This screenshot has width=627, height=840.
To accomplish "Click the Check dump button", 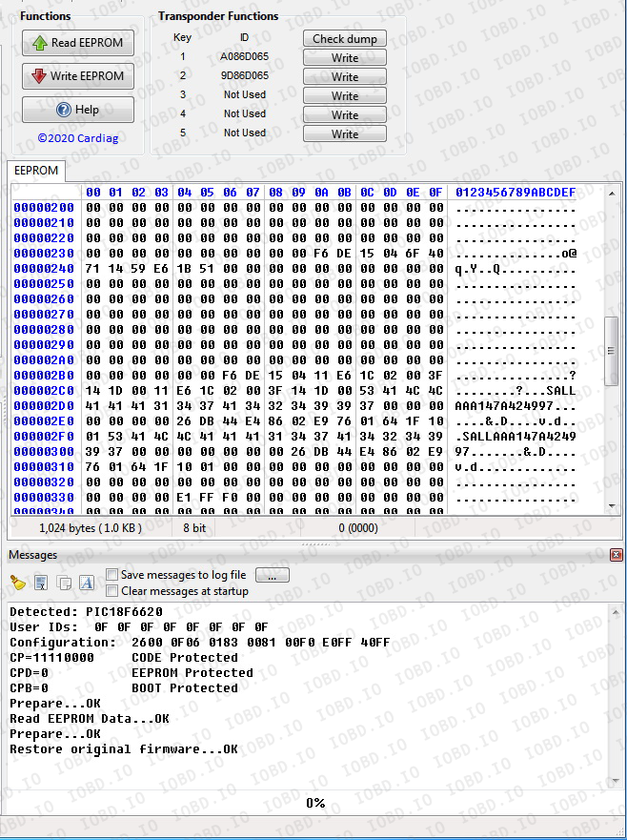I will (345, 38).
